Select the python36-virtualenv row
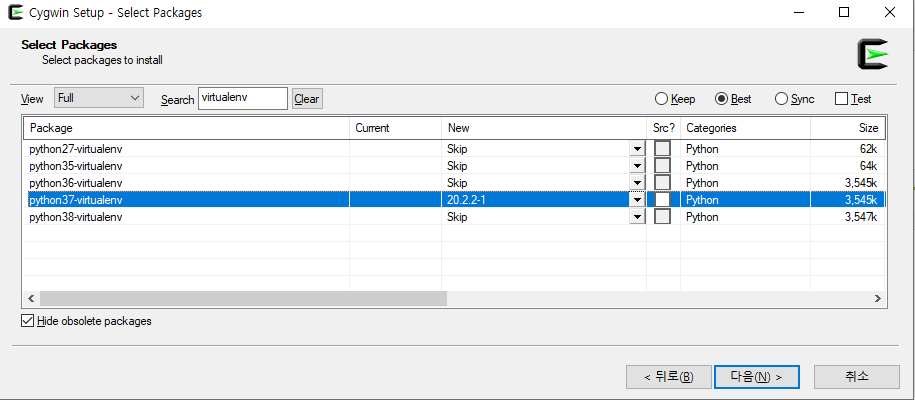Screen dimensions: 915x400 click(x=455, y=183)
